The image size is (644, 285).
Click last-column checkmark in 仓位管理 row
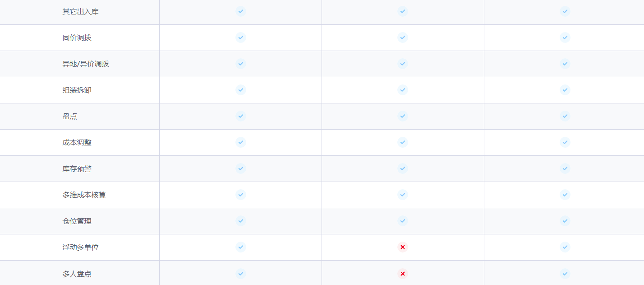565,221
